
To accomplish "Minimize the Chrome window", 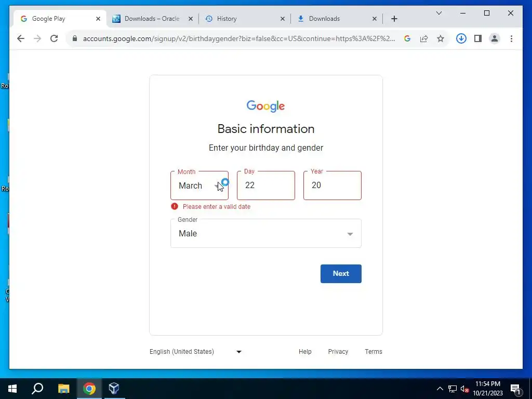I will coord(463,13).
